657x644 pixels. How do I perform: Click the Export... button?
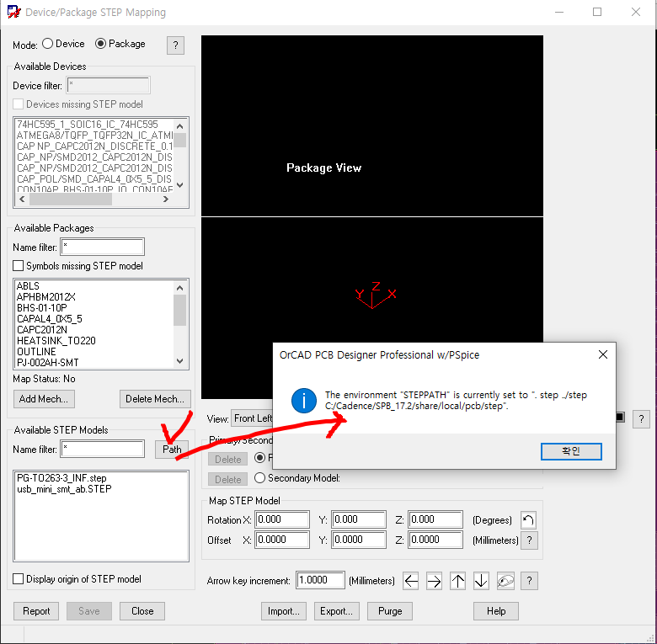pos(336,611)
